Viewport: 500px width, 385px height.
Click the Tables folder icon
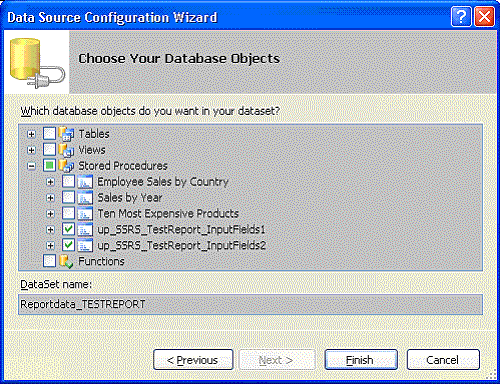pyautogui.click(x=66, y=134)
